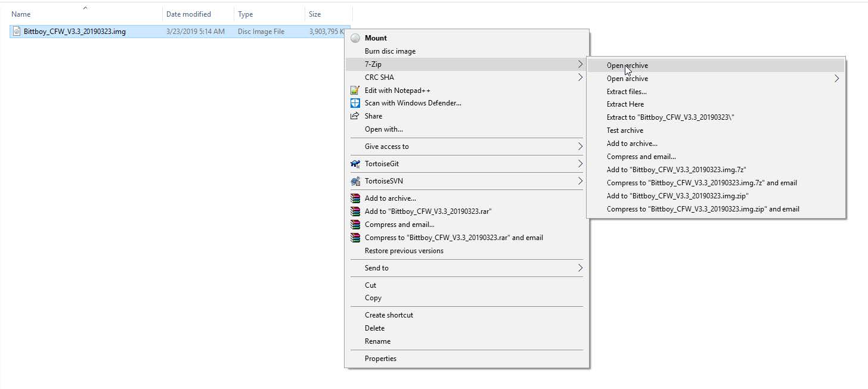Image resolution: width=868 pixels, height=389 pixels.
Task: Expand the 'Send to' submenu
Action: click(580, 268)
